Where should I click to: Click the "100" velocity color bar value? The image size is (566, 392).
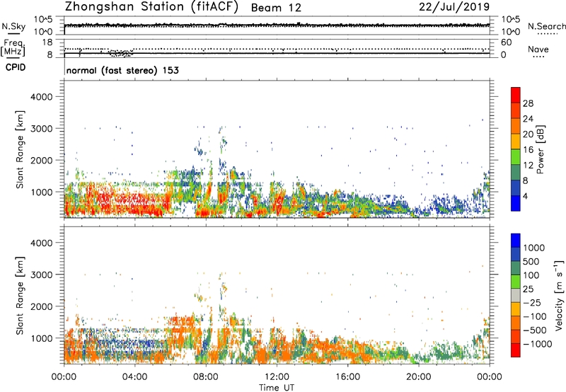coord(531,275)
